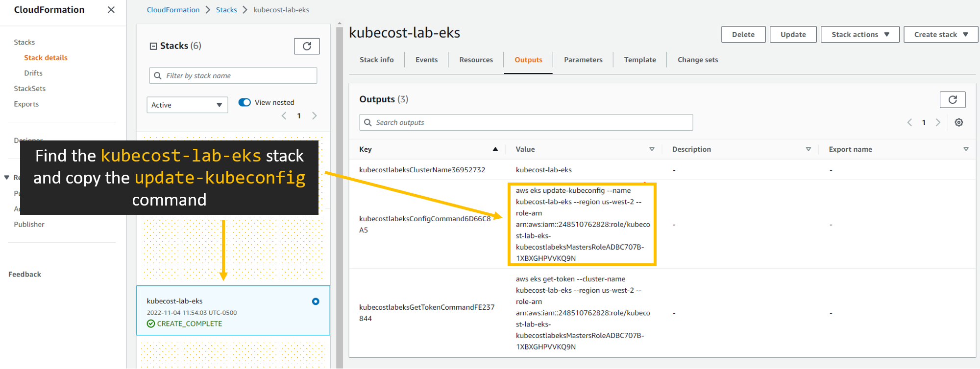Screen dimensions: 980x369
Task: Go to previous page of stacks list
Action: pos(284,116)
